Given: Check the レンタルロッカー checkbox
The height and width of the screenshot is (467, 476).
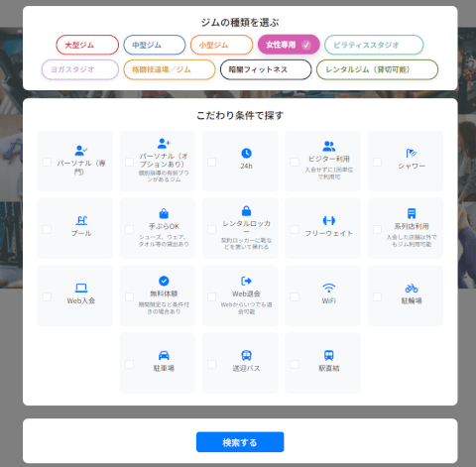Looking at the screenshot, I should click(x=212, y=229).
